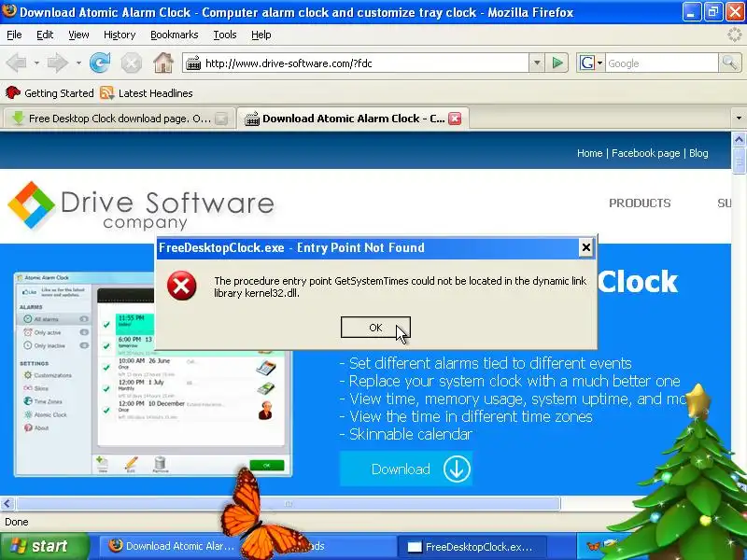747x560 pixels.
Task: Click the vertical scrollbar up arrow
Action: pos(739,139)
